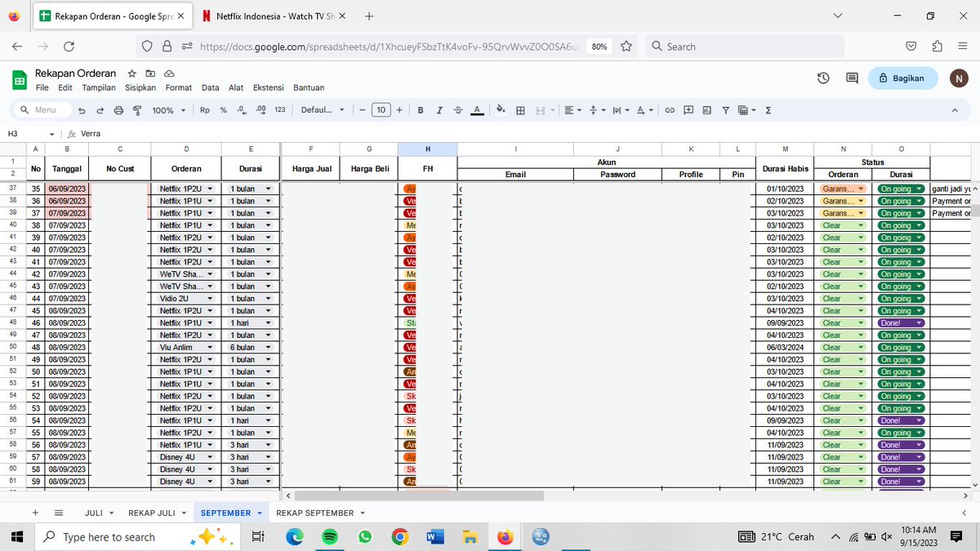Open the cell fill color picker
The height and width of the screenshot is (551, 980).
tap(501, 110)
